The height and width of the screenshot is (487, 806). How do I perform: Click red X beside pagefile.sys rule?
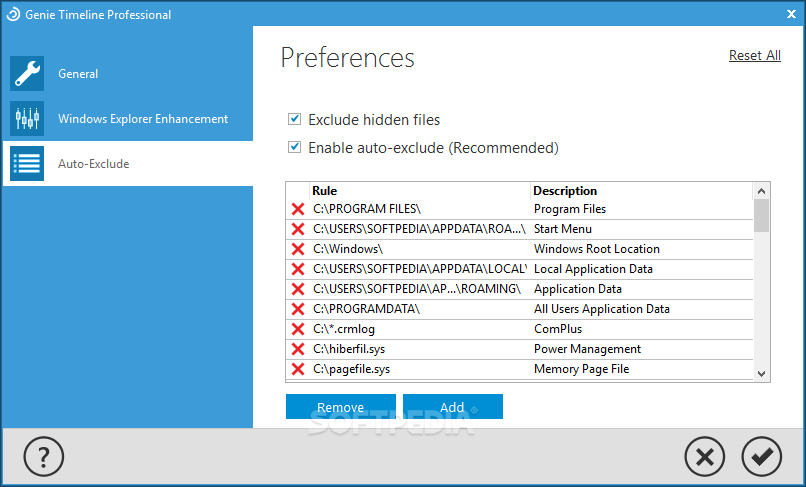[298, 369]
